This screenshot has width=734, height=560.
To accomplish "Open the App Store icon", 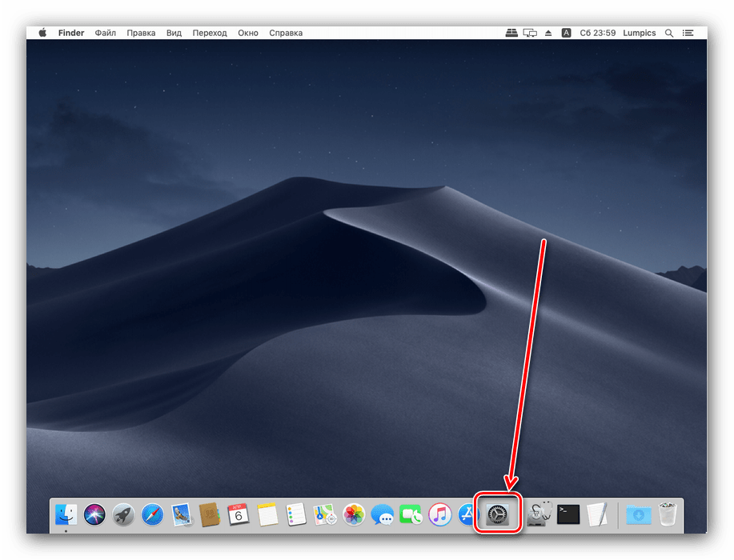I will coord(467,514).
